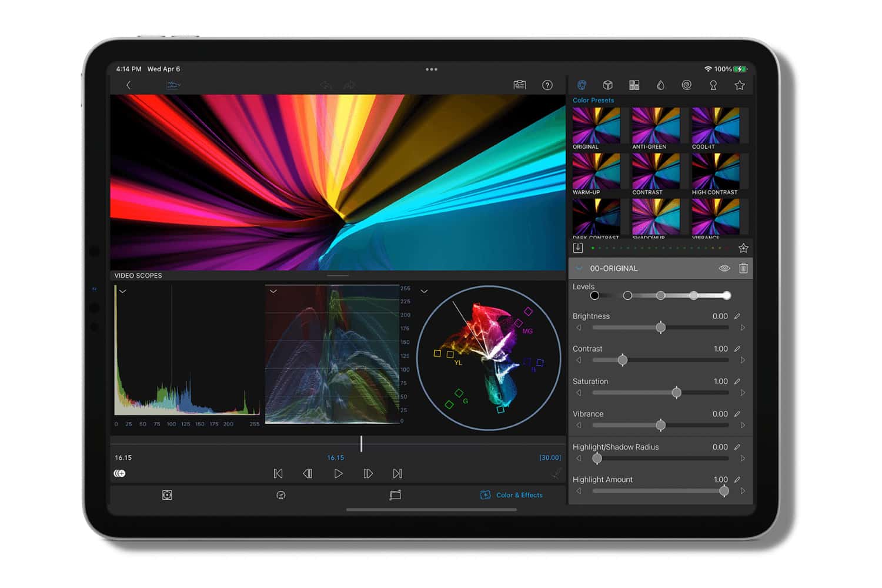Open the spiral distort effects category
The height and width of the screenshot is (588, 882).
tap(686, 85)
